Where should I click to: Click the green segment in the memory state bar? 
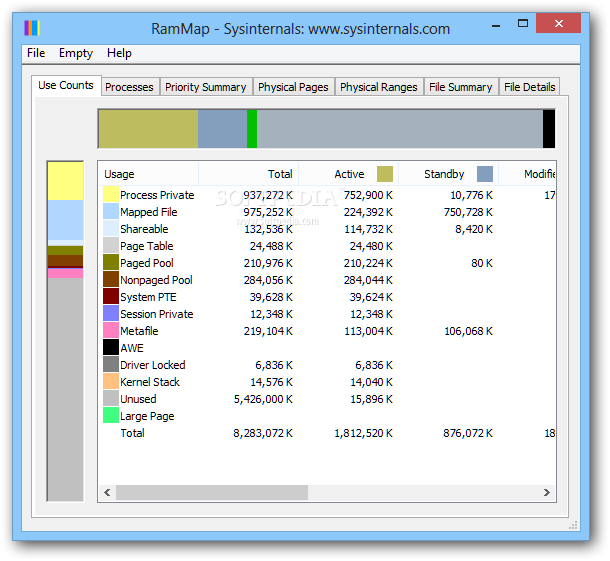252,129
